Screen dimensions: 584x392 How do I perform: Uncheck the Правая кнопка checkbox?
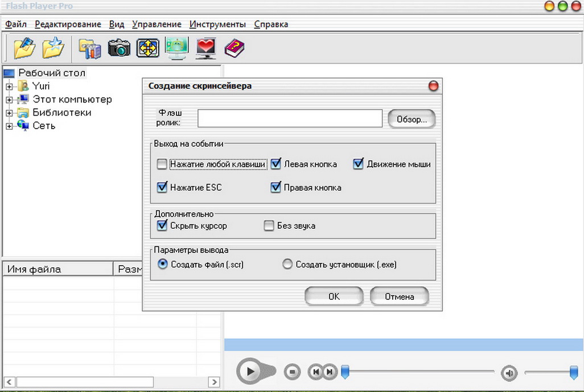[x=276, y=187]
